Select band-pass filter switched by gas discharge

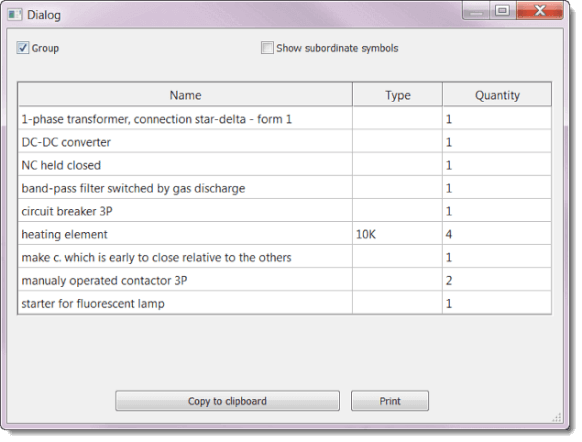(285, 188)
